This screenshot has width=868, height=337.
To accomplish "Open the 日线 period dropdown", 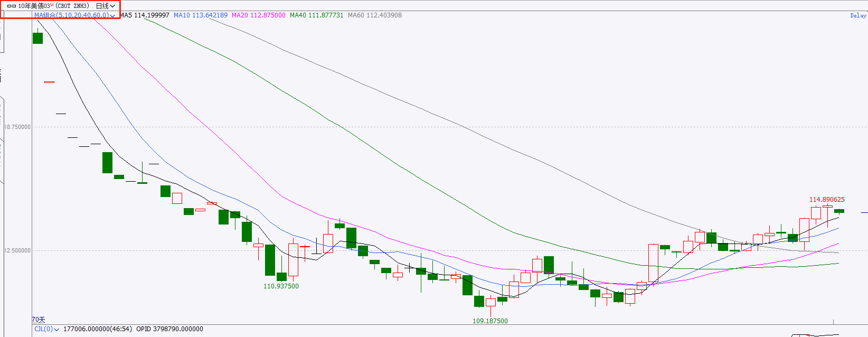I will coord(106,6).
